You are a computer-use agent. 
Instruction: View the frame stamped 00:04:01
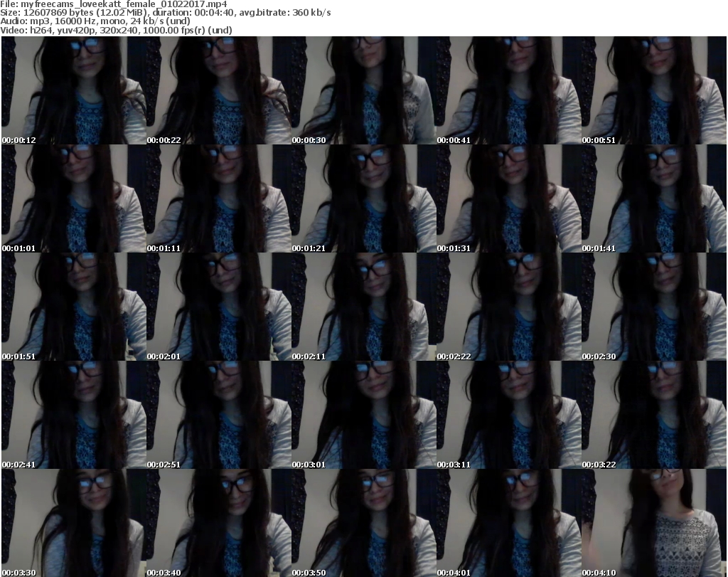(x=509, y=523)
